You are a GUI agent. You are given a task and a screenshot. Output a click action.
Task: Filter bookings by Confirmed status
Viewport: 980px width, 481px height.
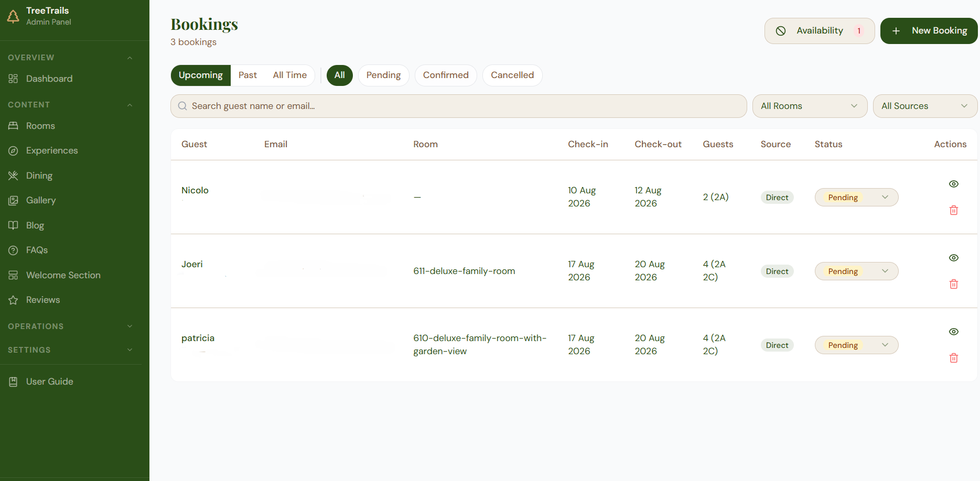(446, 75)
